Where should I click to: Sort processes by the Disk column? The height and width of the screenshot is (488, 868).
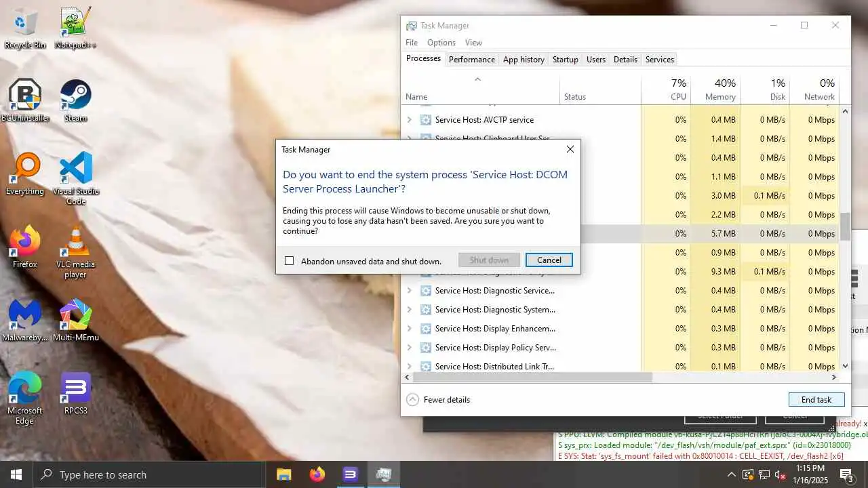(765, 89)
